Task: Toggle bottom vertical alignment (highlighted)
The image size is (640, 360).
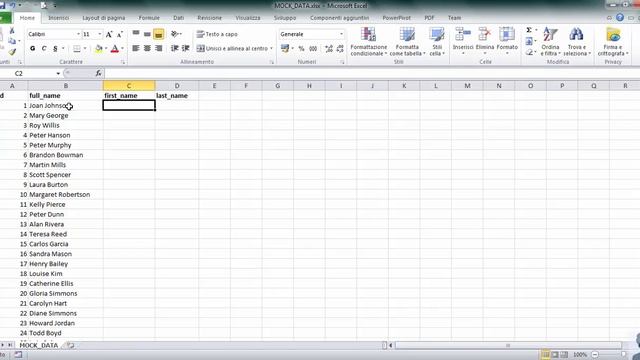Action: click(159, 34)
